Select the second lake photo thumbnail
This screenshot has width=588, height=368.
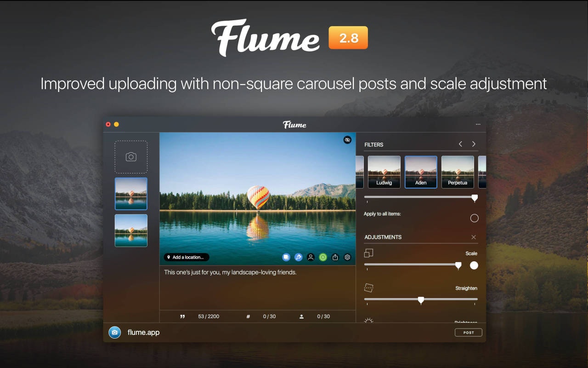(x=131, y=230)
